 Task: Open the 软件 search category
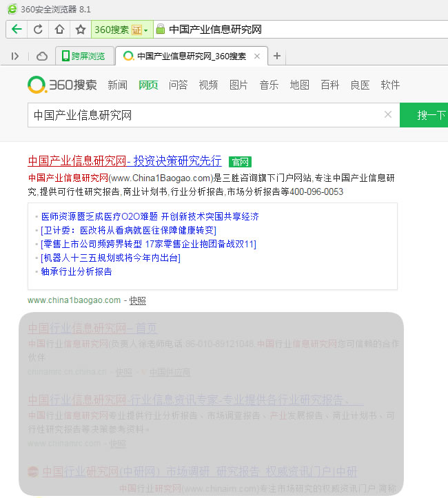tap(390, 85)
